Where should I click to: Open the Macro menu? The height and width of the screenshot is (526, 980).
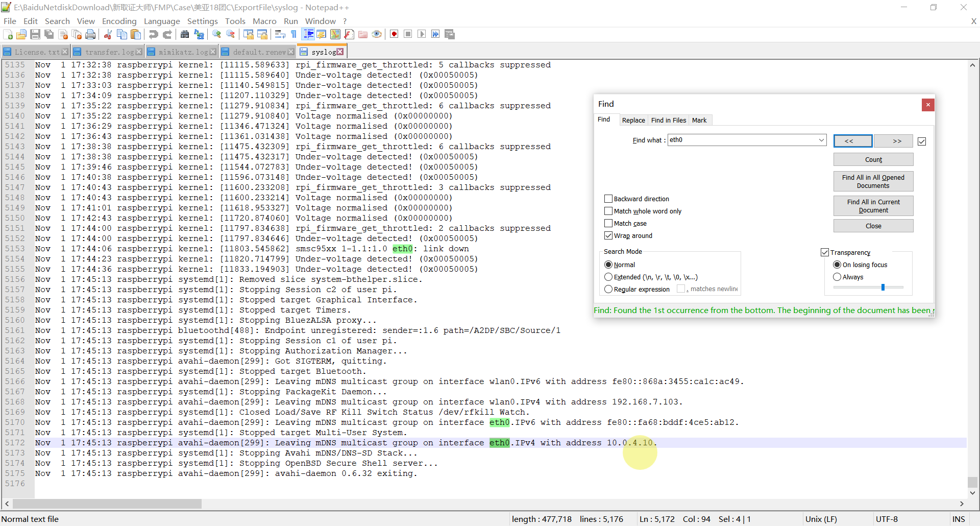pyautogui.click(x=264, y=21)
